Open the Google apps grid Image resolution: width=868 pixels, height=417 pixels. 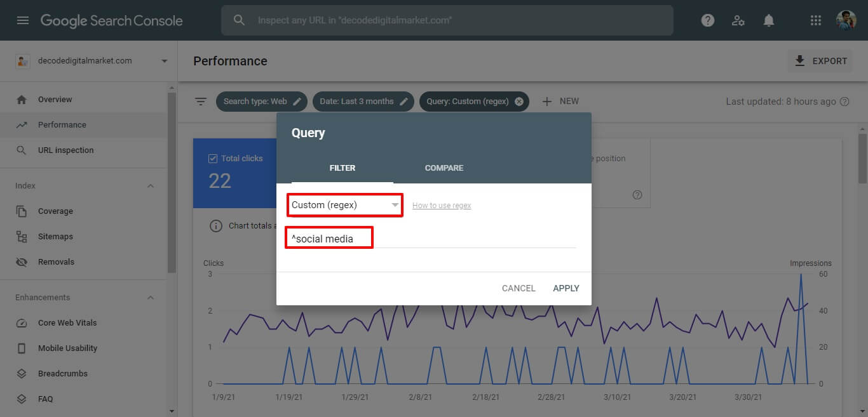coord(815,20)
